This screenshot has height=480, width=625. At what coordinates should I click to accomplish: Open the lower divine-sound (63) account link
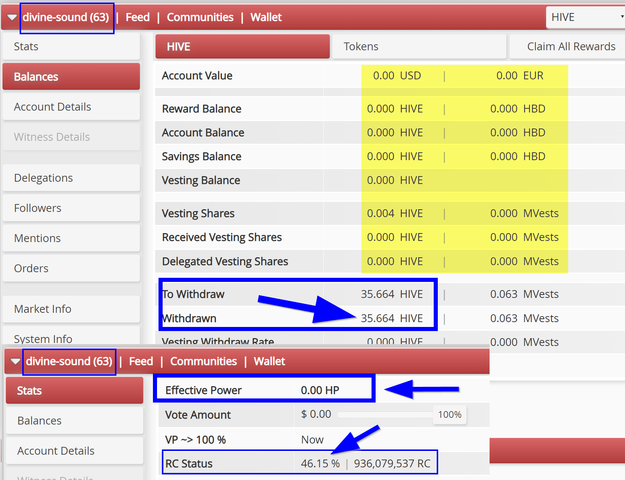click(69, 361)
